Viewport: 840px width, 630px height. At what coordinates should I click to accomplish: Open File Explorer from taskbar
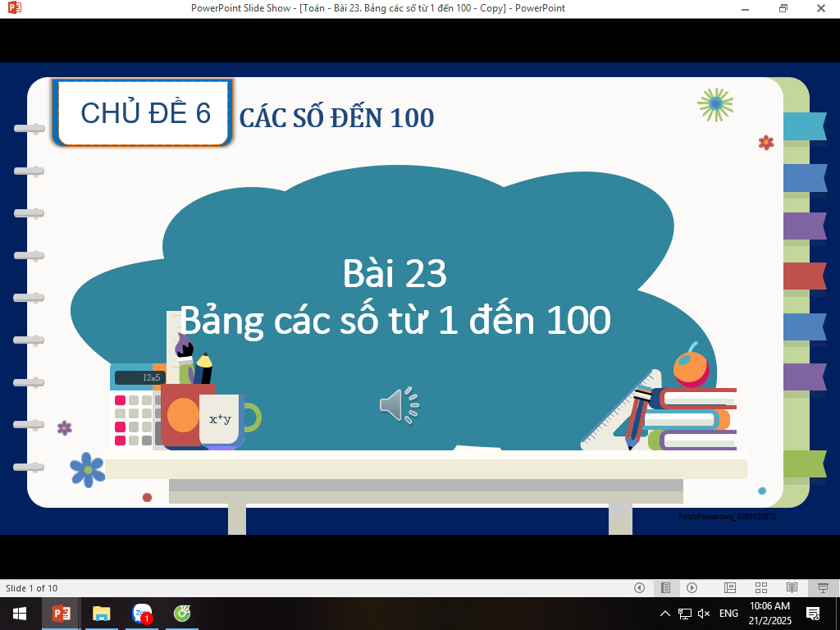tap(102, 614)
